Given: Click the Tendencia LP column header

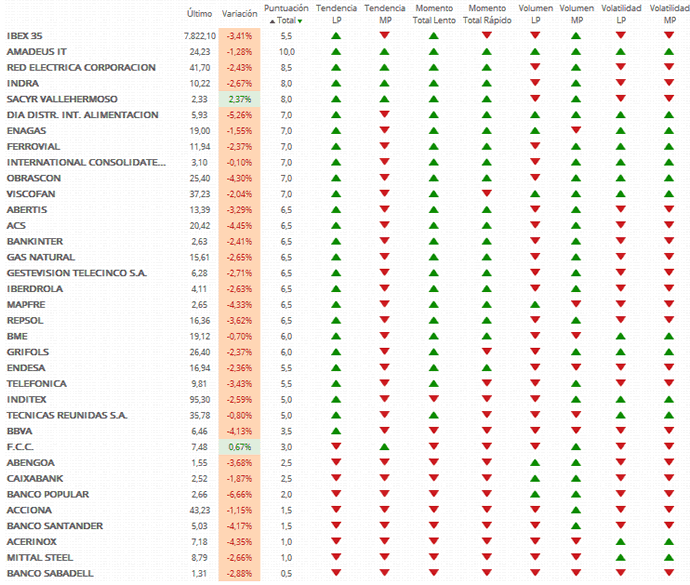Looking at the screenshot, I should 336,14.
